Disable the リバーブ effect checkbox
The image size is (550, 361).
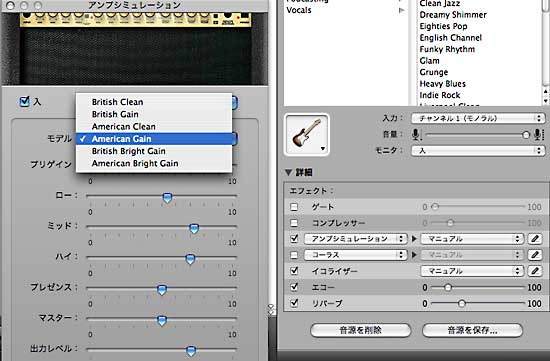[294, 303]
